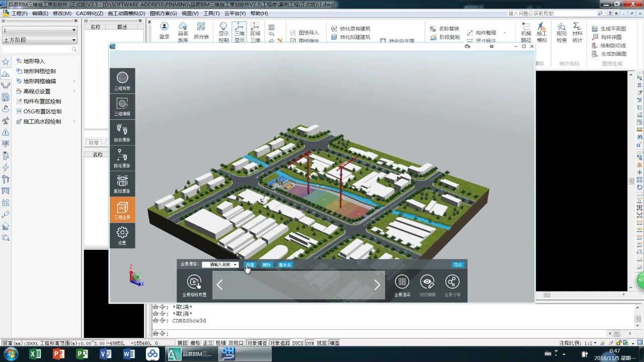
Task: Select the warning triangle category icon
Action: [x=6, y=132]
